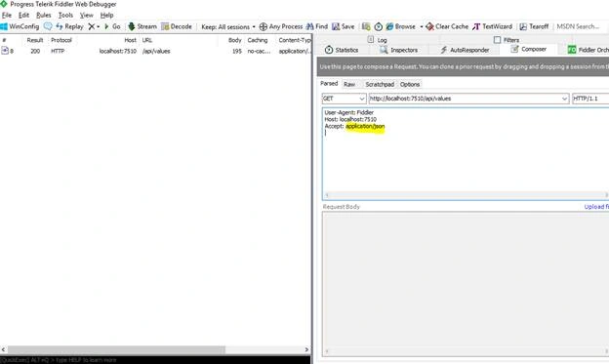Focus the QuickExec command box

click(155, 360)
